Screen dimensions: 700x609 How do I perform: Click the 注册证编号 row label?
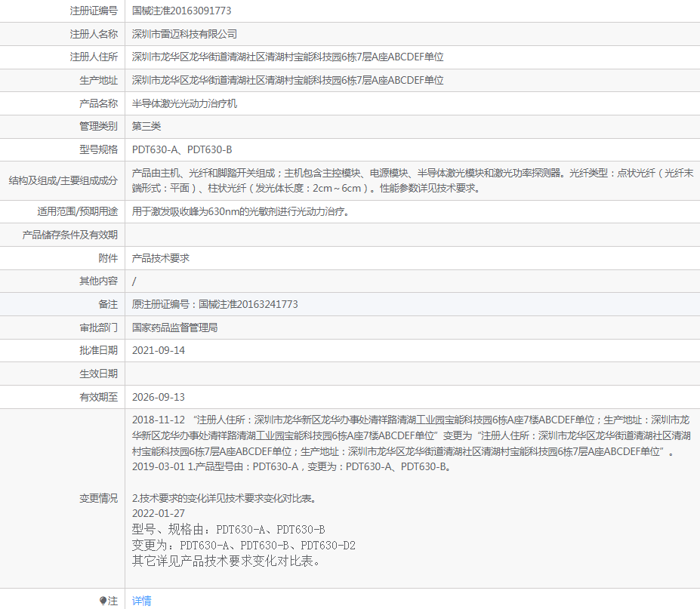(x=94, y=11)
